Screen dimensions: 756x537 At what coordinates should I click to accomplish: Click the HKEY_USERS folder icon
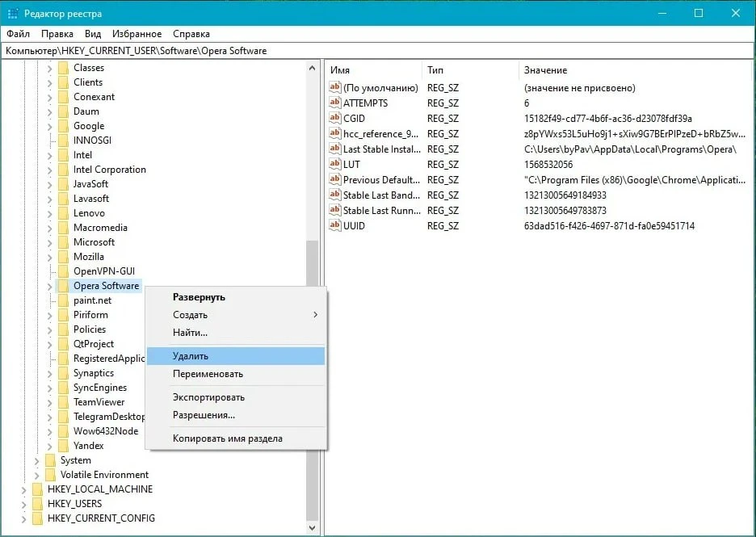point(37,504)
